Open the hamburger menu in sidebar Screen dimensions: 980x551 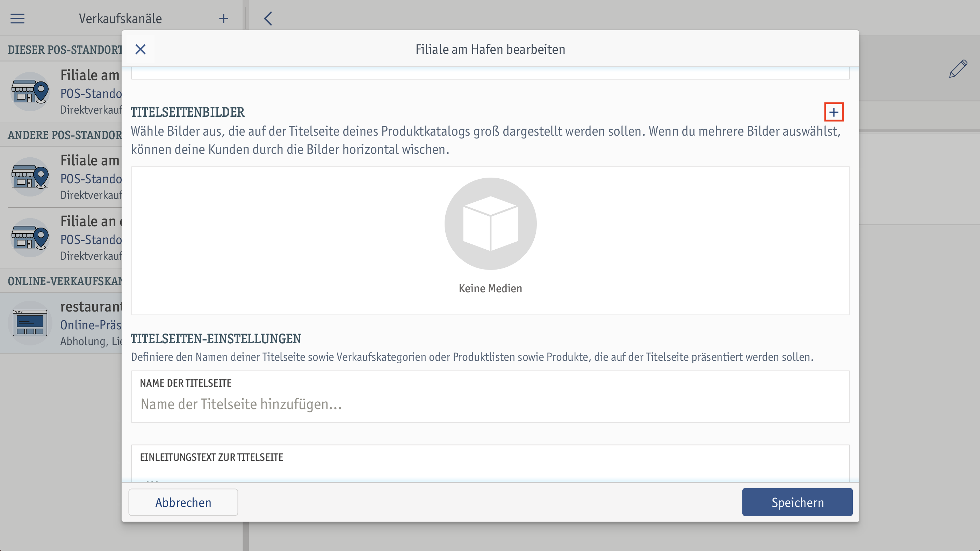(x=17, y=18)
